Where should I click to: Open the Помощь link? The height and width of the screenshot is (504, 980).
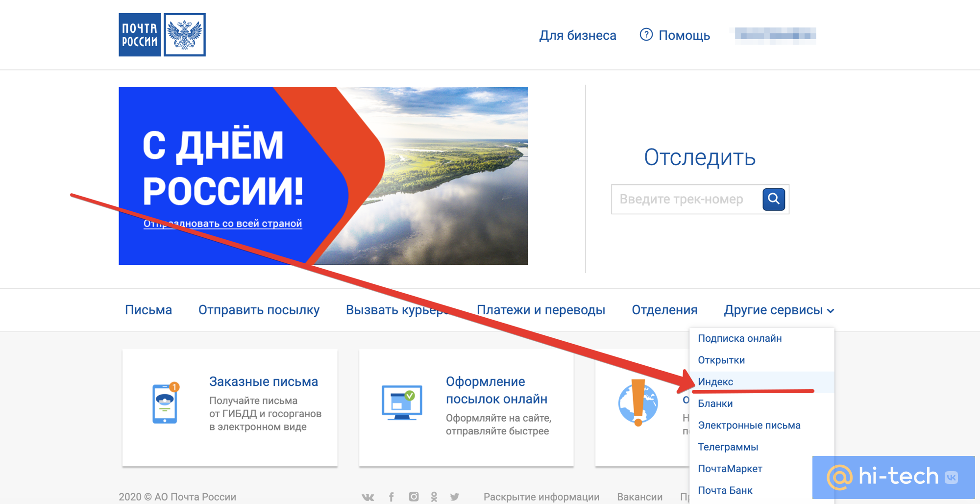[x=684, y=35]
